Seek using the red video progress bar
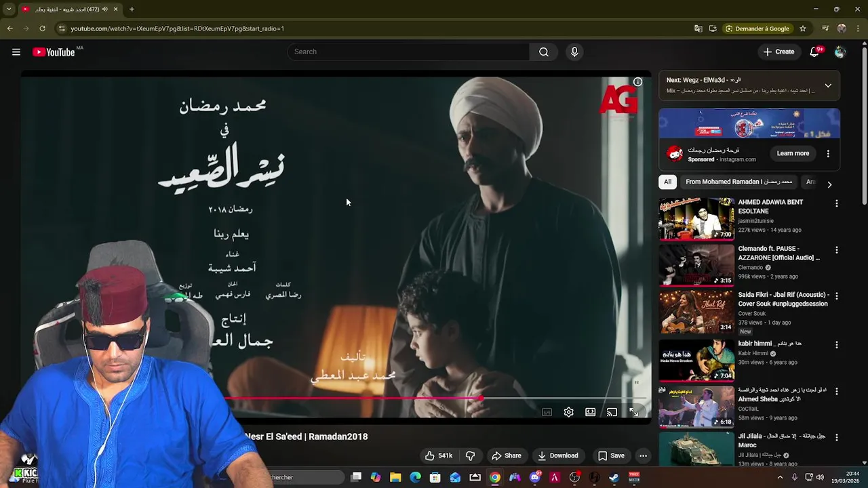868x488 pixels. (353, 399)
